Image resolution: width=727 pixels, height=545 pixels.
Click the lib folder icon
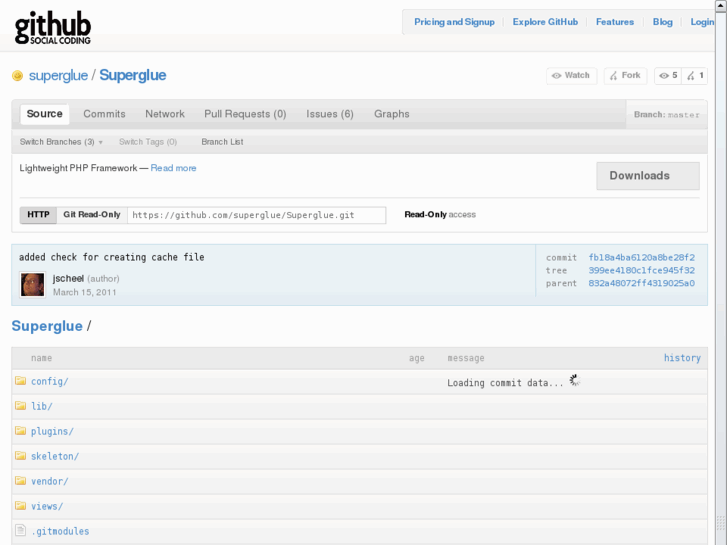coord(20,406)
